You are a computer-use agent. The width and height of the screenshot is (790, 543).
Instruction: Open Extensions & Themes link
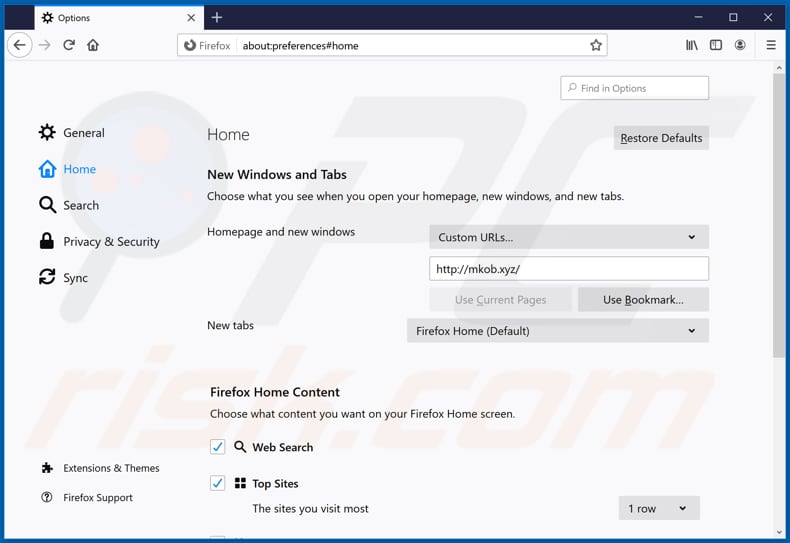[x=100, y=468]
